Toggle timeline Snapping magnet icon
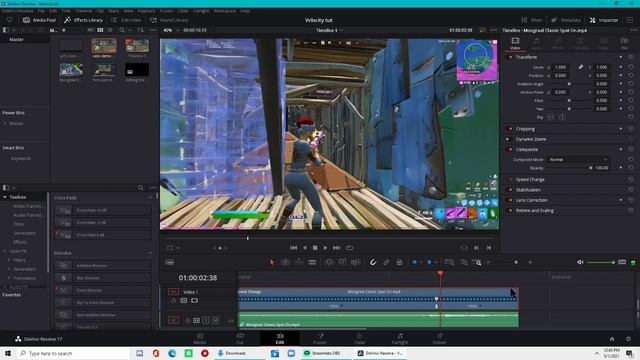The width and height of the screenshot is (640, 360). [x=373, y=262]
